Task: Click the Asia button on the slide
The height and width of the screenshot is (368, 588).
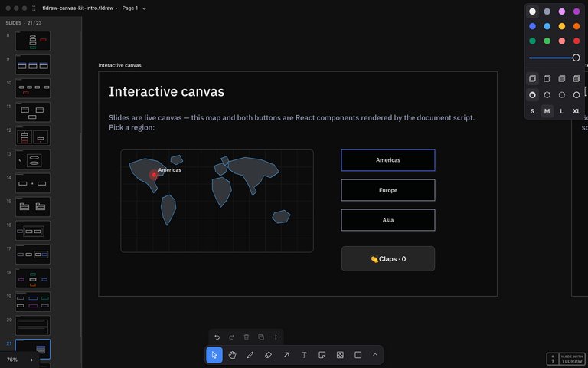Action: pos(388,220)
